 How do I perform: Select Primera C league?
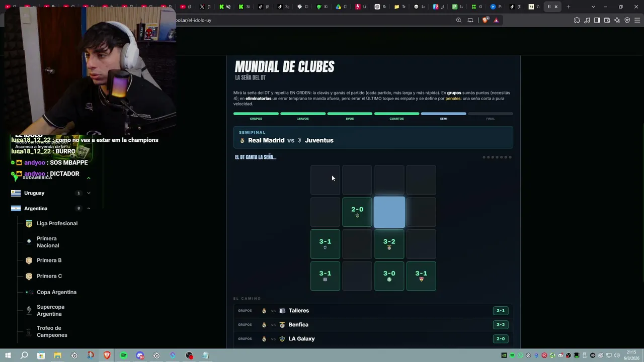[x=49, y=276]
